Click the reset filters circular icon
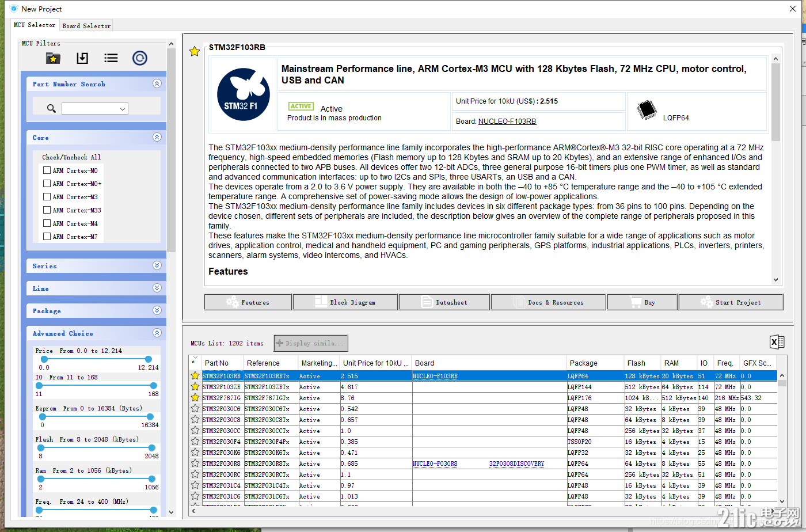Screen dimensions: 806x532 [140, 58]
